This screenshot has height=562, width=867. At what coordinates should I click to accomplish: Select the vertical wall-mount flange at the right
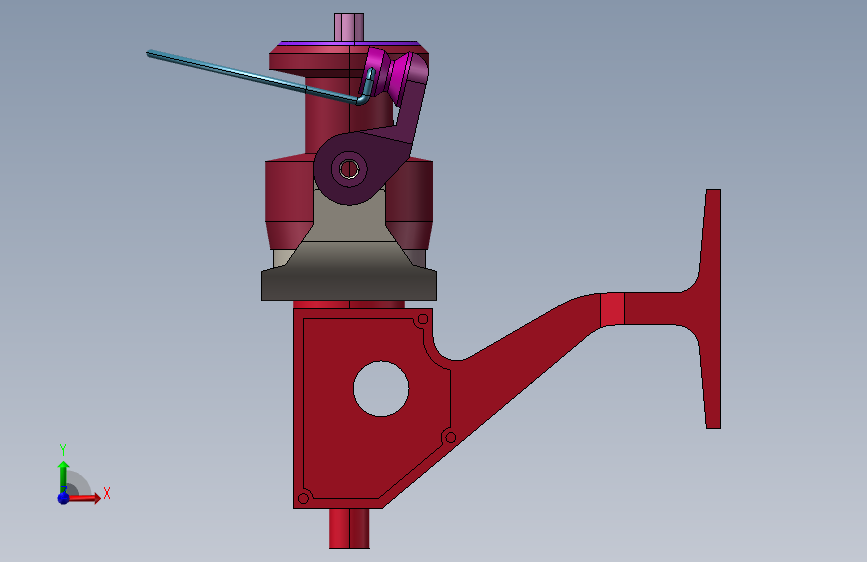tap(711, 309)
